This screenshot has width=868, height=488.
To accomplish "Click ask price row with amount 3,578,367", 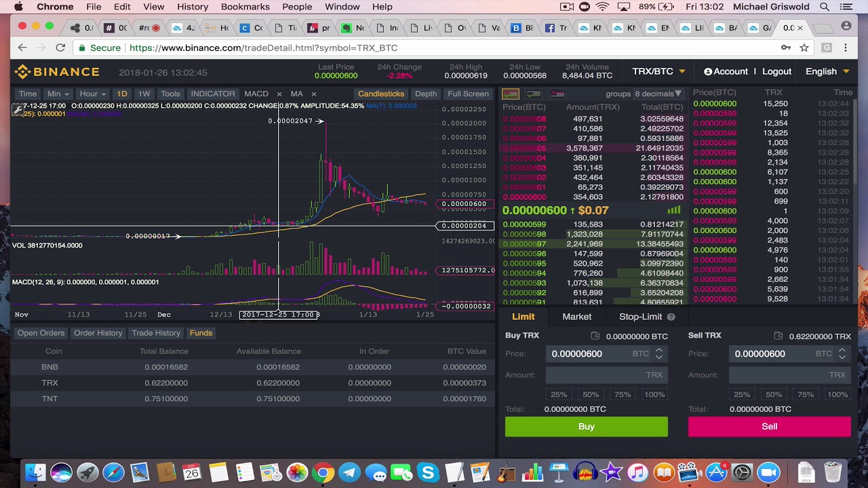I will point(593,148).
